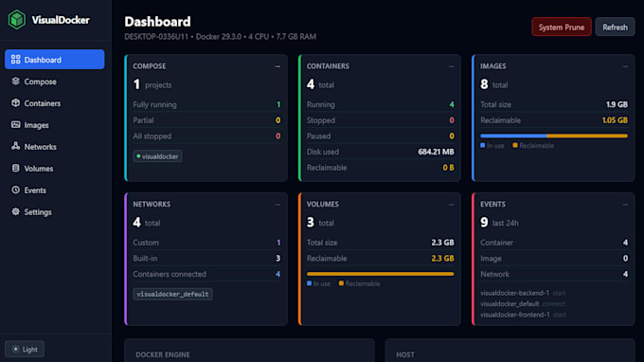Click the Volumes reclaimable progress bar

click(381, 274)
